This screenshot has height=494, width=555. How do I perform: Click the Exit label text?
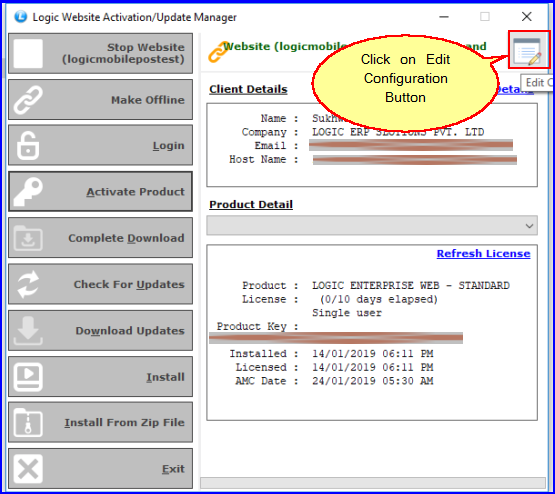(173, 469)
